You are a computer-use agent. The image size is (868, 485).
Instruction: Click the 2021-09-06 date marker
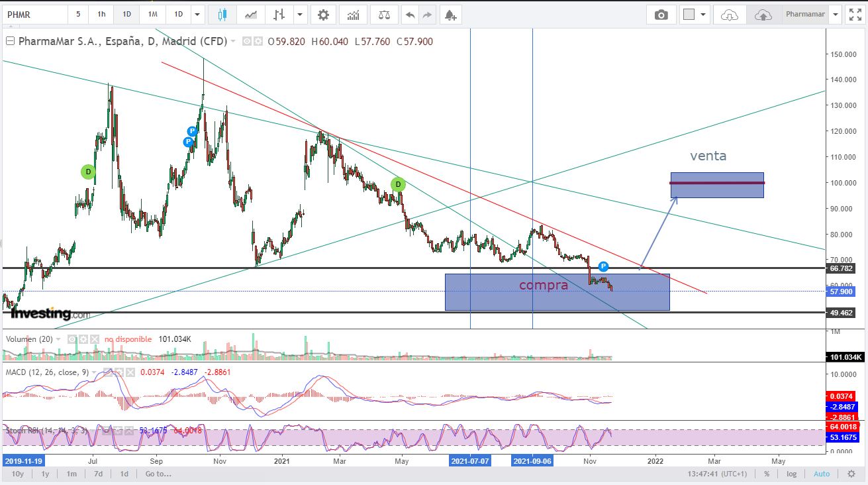pos(534,460)
